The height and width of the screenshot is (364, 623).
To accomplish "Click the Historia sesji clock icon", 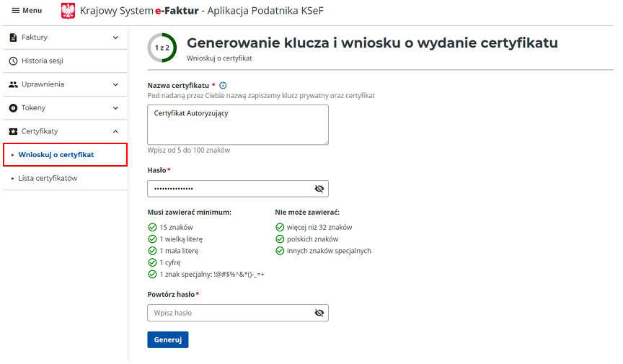I will tap(13, 61).
